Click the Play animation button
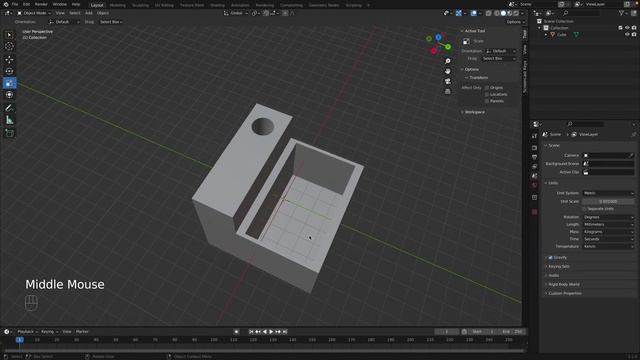 [271, 332]
